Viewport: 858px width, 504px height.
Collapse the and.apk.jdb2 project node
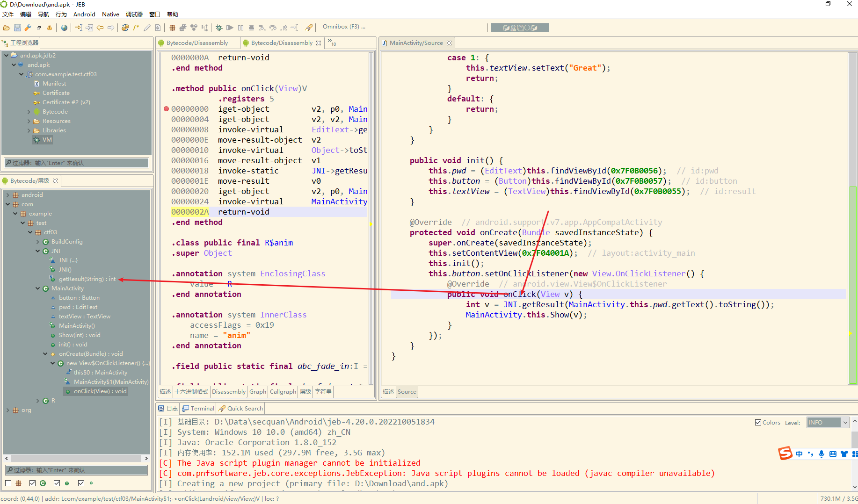6,55
